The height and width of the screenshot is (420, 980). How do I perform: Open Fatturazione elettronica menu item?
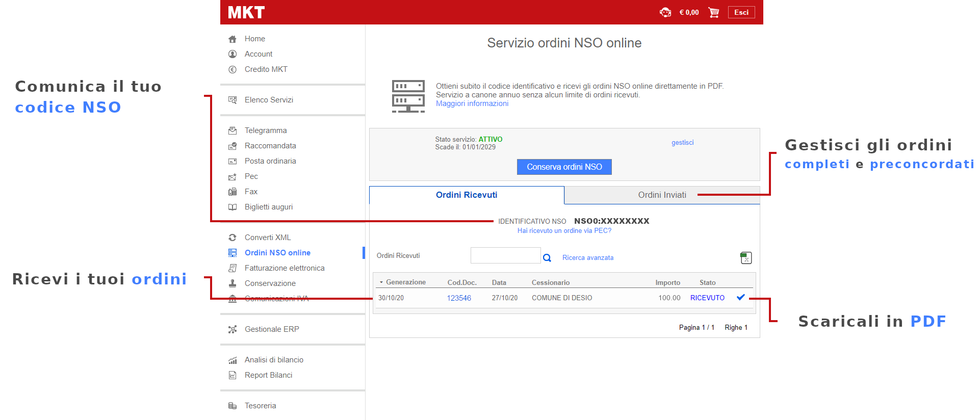click(x=285, y=268)
